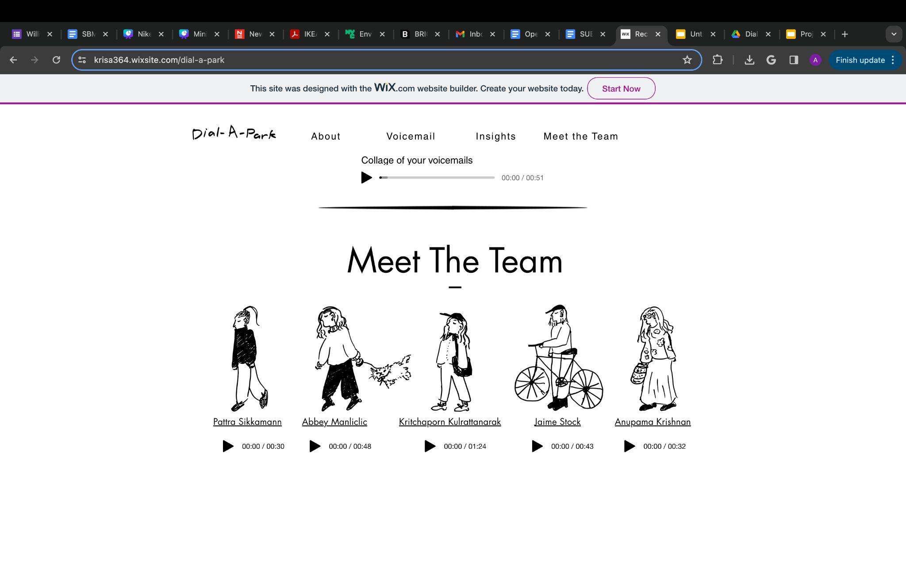Go to the Insights nav item

click(x=495, y=137)
